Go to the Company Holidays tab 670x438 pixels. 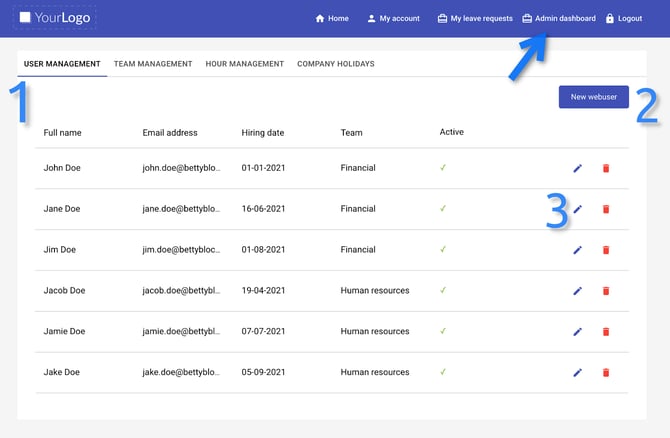click(x=336, y=64)
